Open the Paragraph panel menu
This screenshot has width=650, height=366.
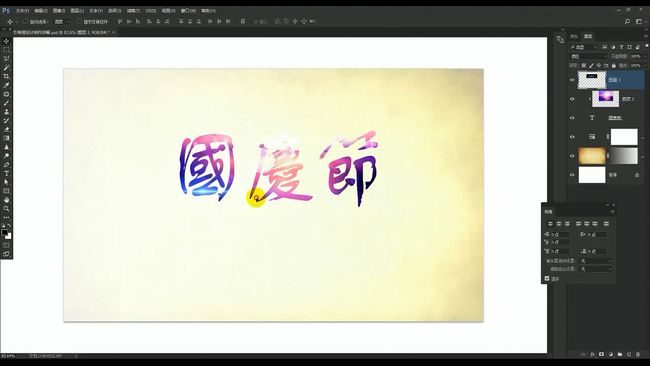coord(612,212)
